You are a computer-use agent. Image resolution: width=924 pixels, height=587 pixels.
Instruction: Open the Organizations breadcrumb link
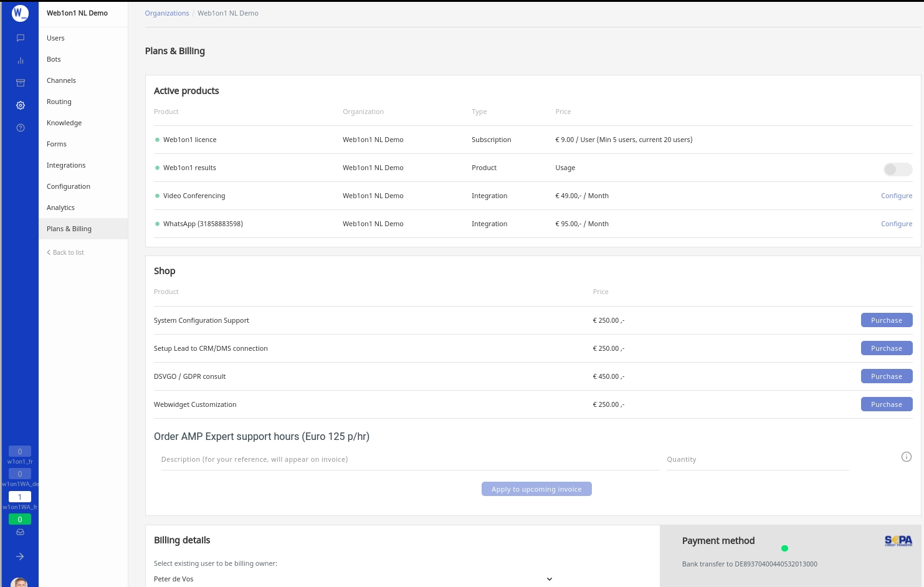tap(167, 13)
